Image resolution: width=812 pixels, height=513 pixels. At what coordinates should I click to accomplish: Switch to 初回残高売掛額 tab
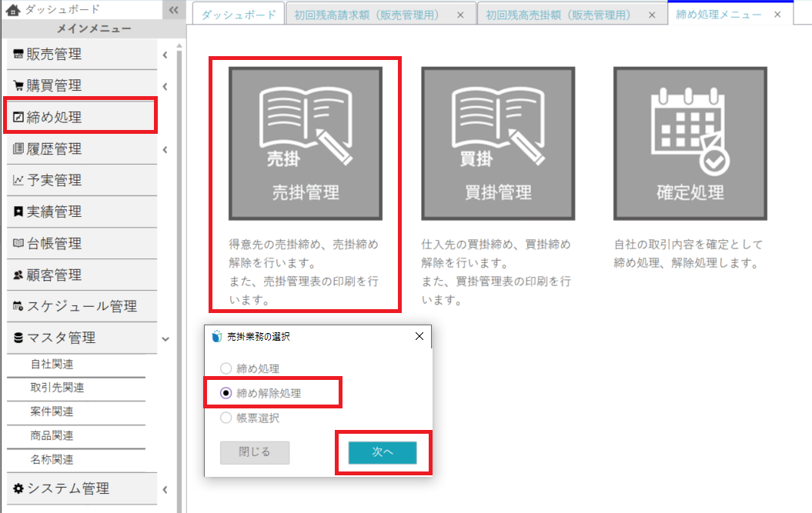pos(558,15)
